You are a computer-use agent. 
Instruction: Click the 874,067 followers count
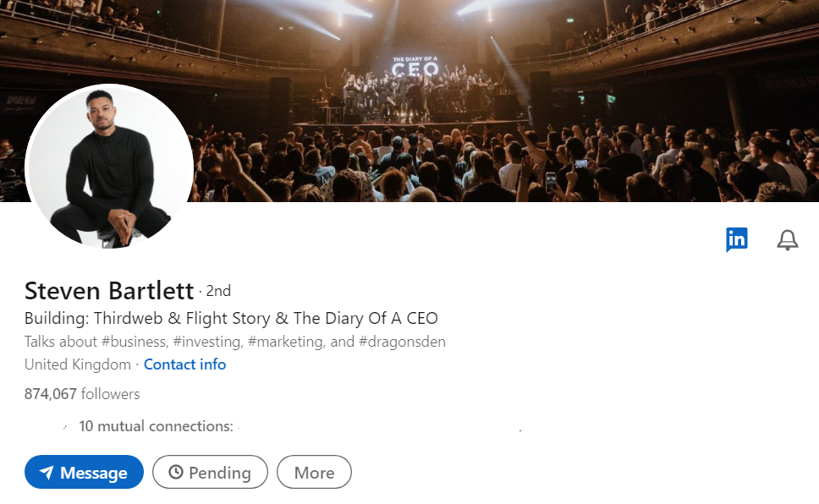[x=82, y=394]
